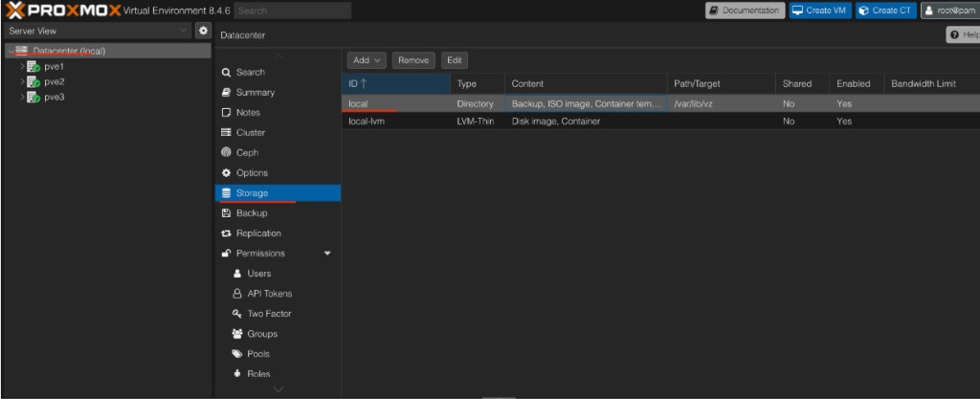This screenshot has height=399, width=980.
Task: Click the Pools tags icon
Action: [x=237, y=354]
